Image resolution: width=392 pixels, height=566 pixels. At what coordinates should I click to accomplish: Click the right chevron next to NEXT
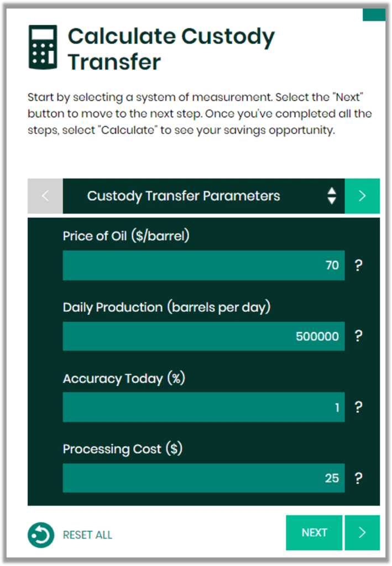(x=362, y=533)
